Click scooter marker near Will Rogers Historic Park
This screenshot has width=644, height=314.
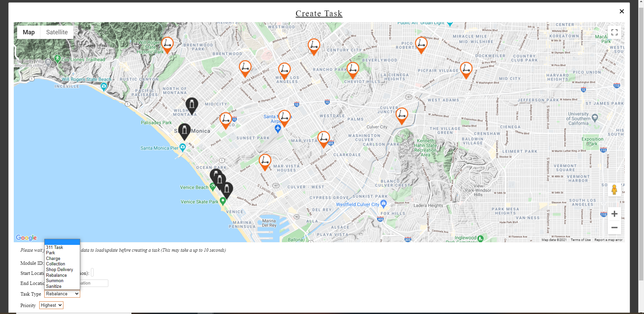click(167, 45)
